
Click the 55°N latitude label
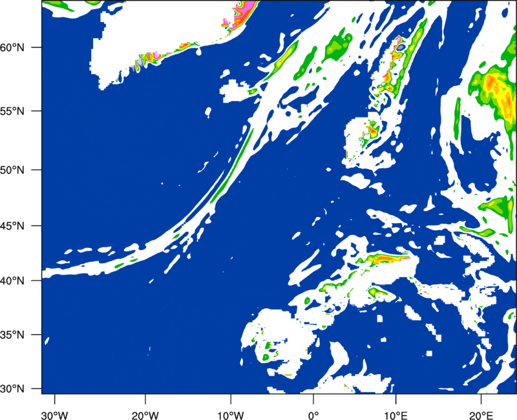pyautogui.click(x=12, y=111)
